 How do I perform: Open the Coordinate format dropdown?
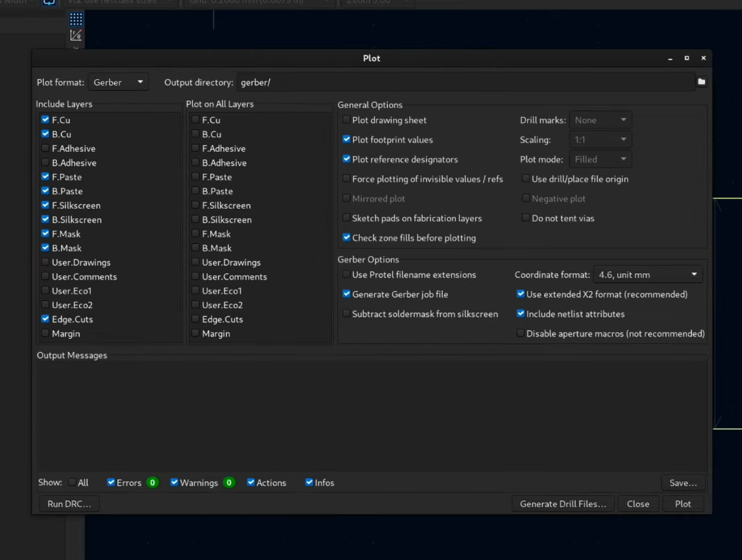648,275
